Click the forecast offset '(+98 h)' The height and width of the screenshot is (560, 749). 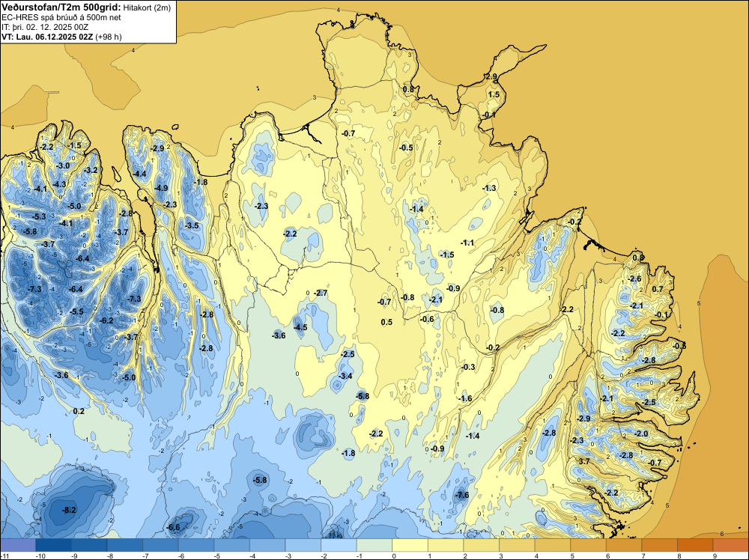click(x=109, y=37)
